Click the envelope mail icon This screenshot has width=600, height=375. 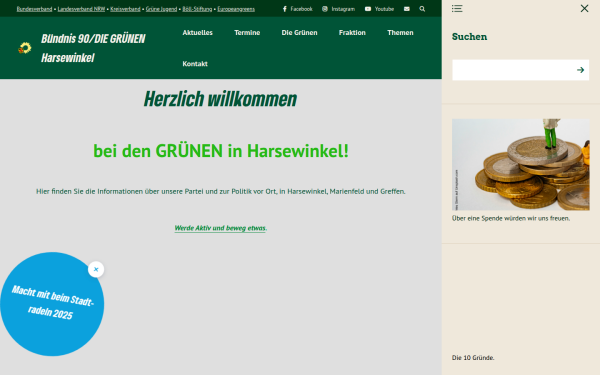407,9
